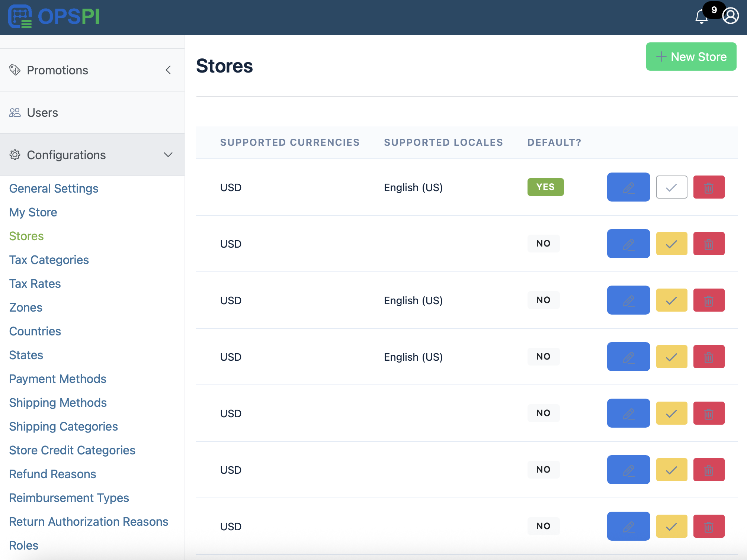Click the Supported Currencies column header
Viewport: 747px width, 560px height.
coord(290,142)
